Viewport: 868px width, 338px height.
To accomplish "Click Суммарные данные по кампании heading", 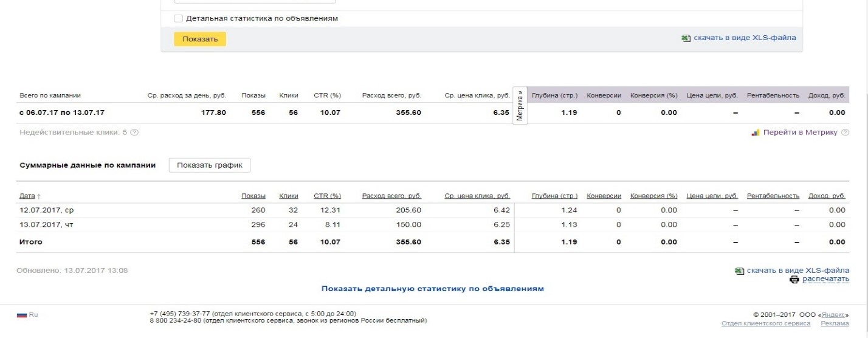I will [88, 165].
